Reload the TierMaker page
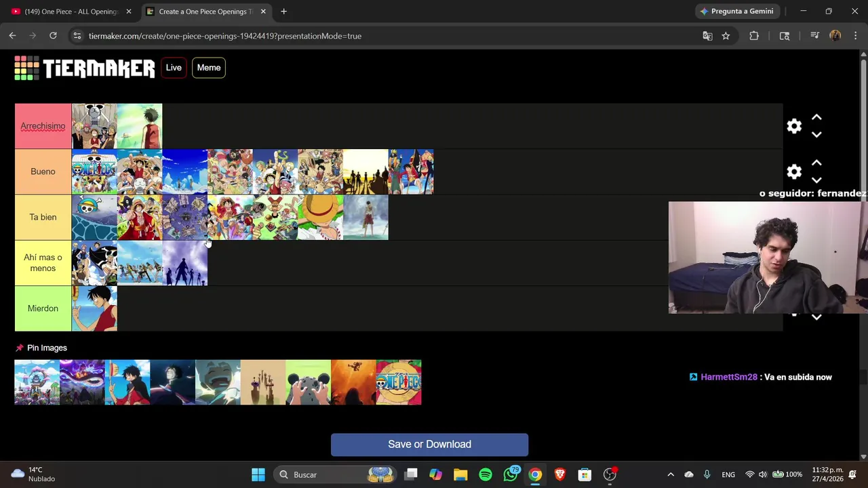The width and height of the screenshot is (868, 488). 53,36
